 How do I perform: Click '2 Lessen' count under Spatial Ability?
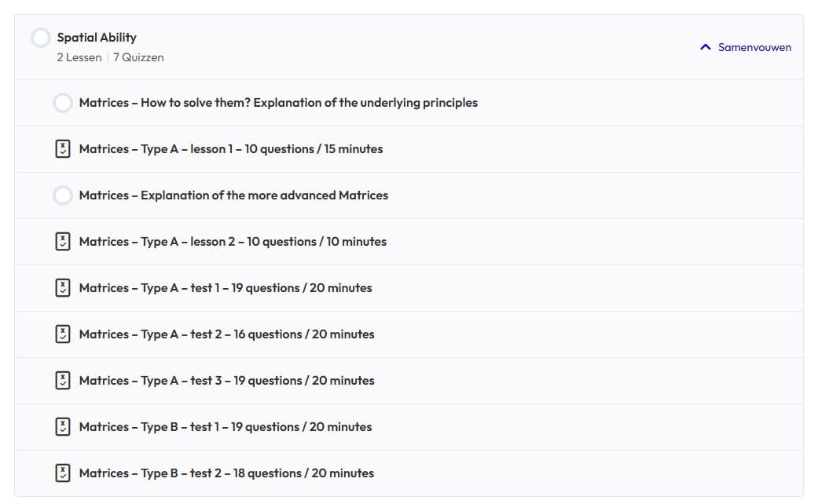(79, 57)
